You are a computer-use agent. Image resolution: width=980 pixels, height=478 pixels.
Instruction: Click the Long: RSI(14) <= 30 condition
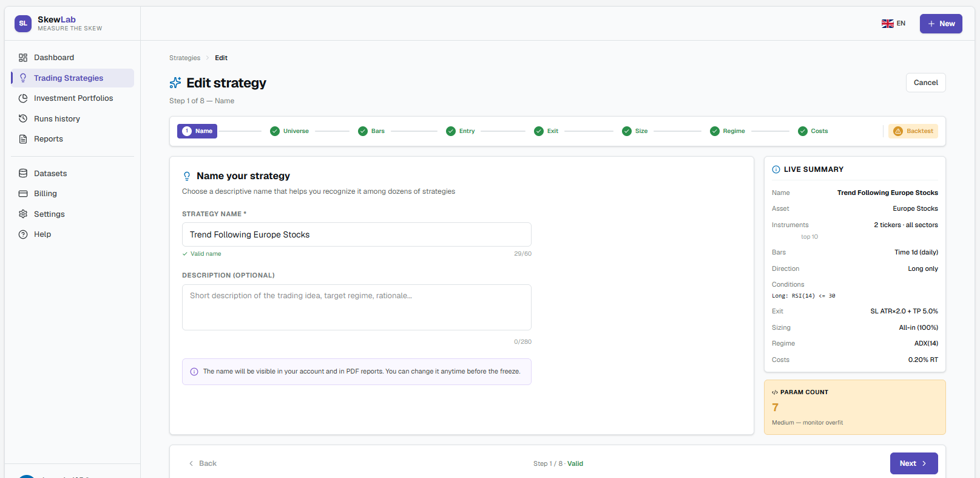pos(803,296)
